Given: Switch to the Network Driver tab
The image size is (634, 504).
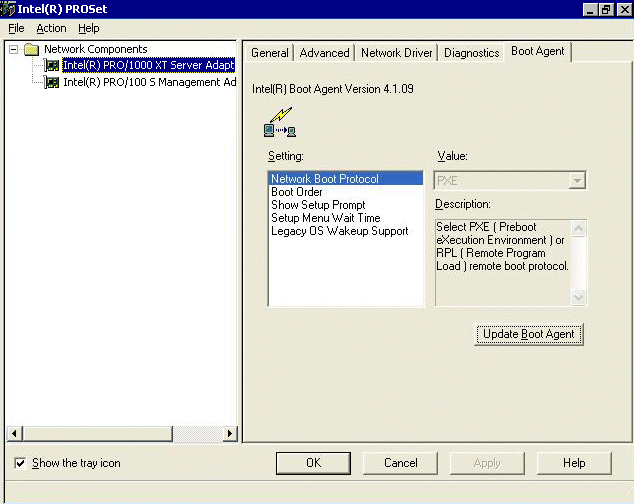Looking at the screenshot, I should [x=396, y=53].
